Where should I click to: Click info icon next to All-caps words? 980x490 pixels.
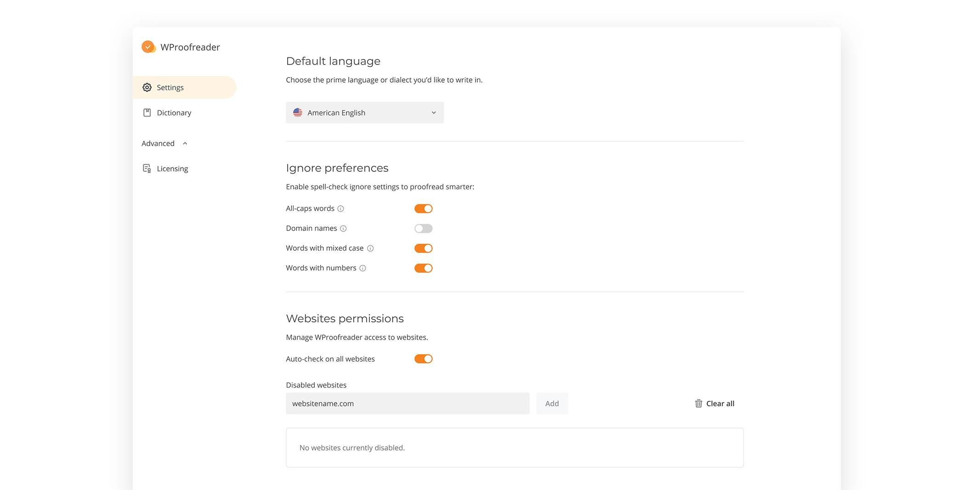[340, 208]
